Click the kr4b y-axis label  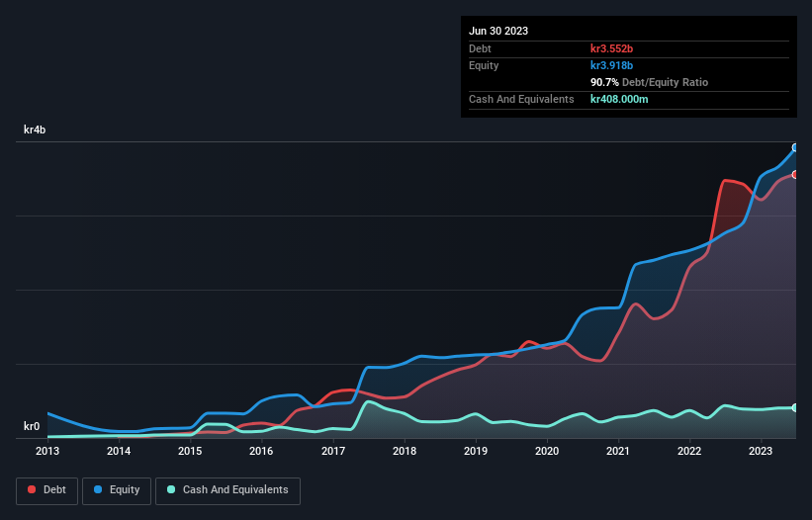pyautogui.click(x=35, y=130)
